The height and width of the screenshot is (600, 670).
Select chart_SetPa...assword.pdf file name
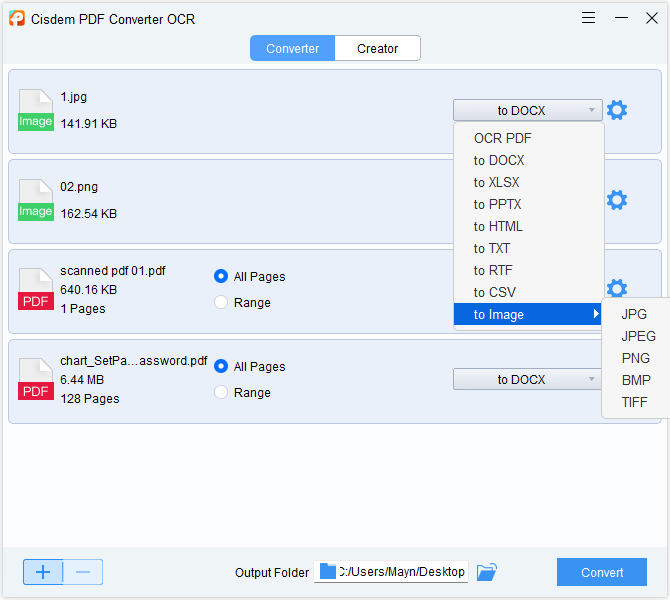point(134,361)
